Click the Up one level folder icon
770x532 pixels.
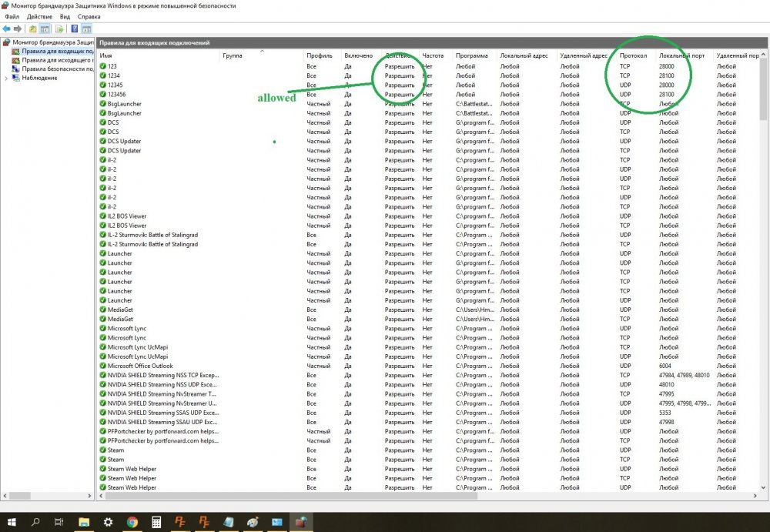point(32,29)
